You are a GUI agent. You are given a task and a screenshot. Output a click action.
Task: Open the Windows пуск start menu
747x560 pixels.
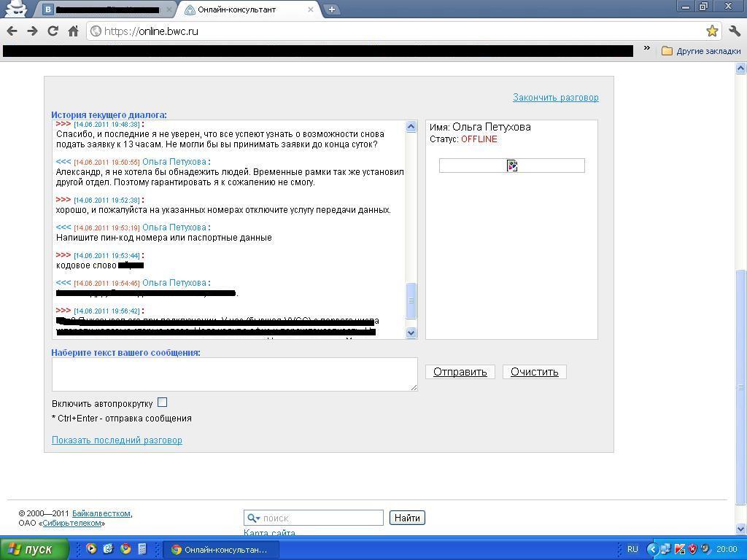click(34, 549)
